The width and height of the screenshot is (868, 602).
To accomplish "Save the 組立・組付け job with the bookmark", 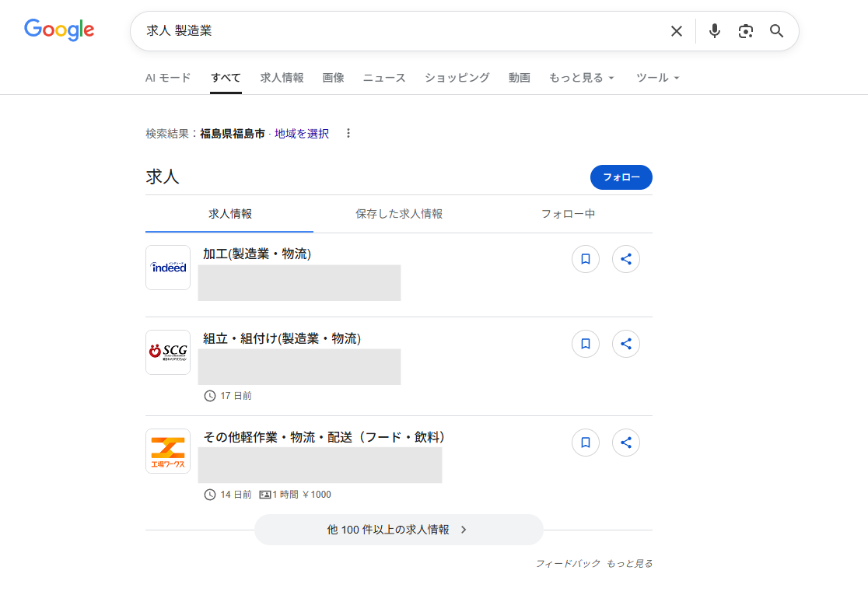I will click(x=586, y=344).
